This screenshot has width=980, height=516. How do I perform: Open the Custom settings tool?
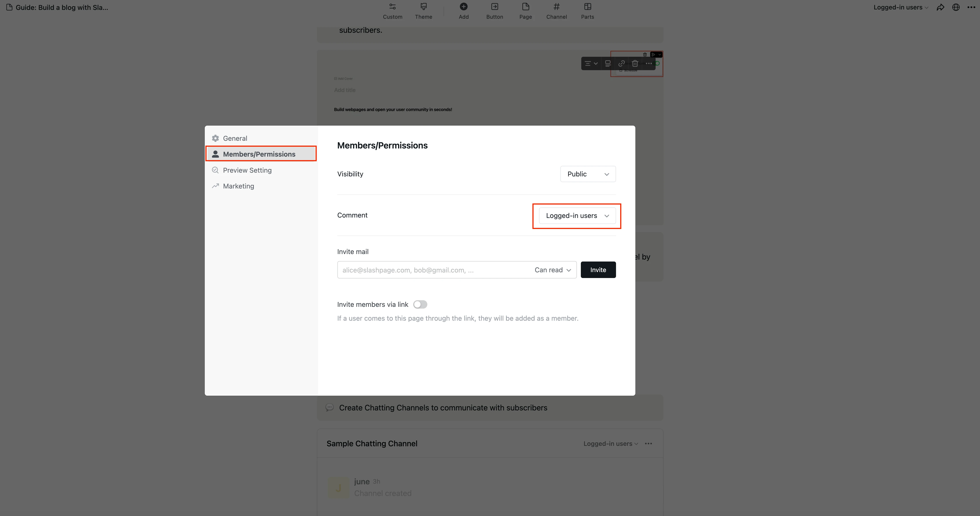pyautogui.click(x=392, y=11)
